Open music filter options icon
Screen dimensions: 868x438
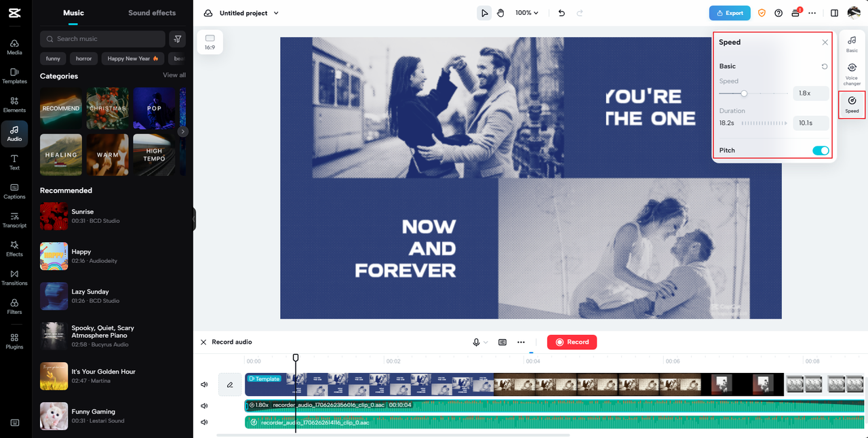pyautogui.click(x=177, y=39)
